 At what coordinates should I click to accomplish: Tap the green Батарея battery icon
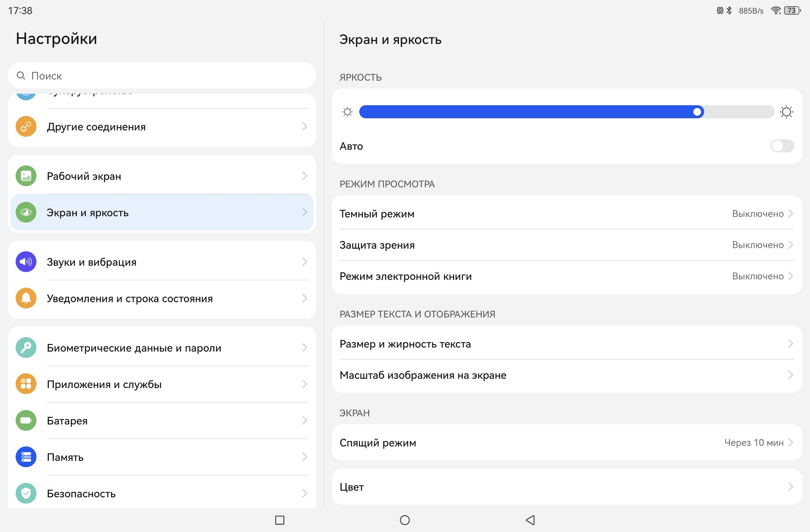pos(26,420)
